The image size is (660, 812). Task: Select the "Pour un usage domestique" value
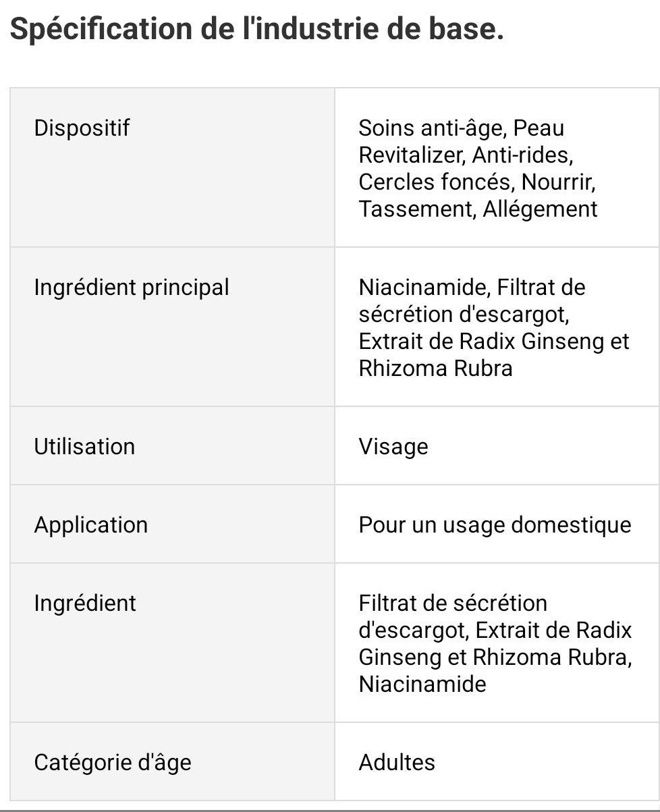pos(495,524)
